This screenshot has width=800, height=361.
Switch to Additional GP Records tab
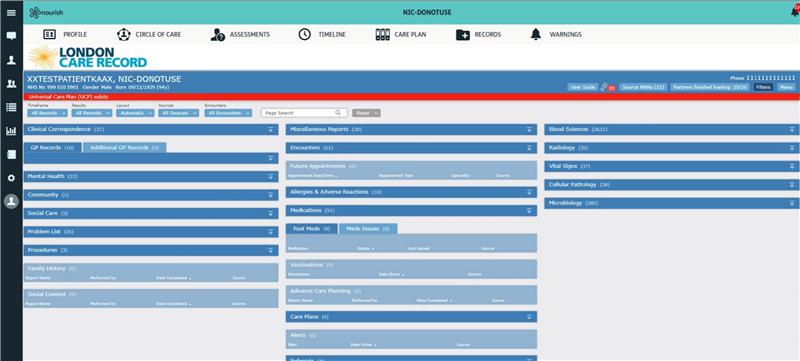click(124, 148)
